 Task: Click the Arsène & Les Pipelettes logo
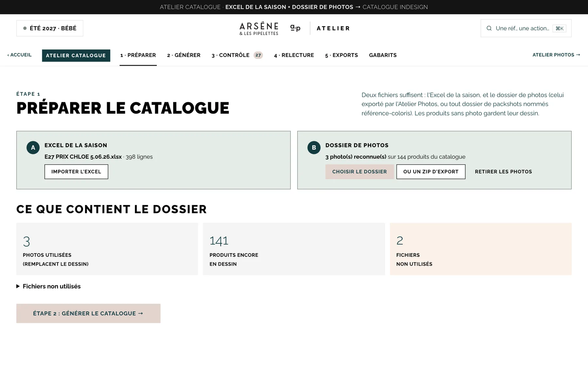click(259, 28)
